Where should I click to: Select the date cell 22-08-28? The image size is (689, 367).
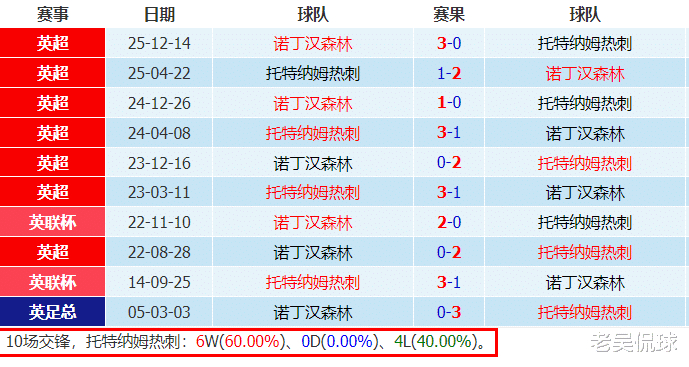tap(159, 252)
